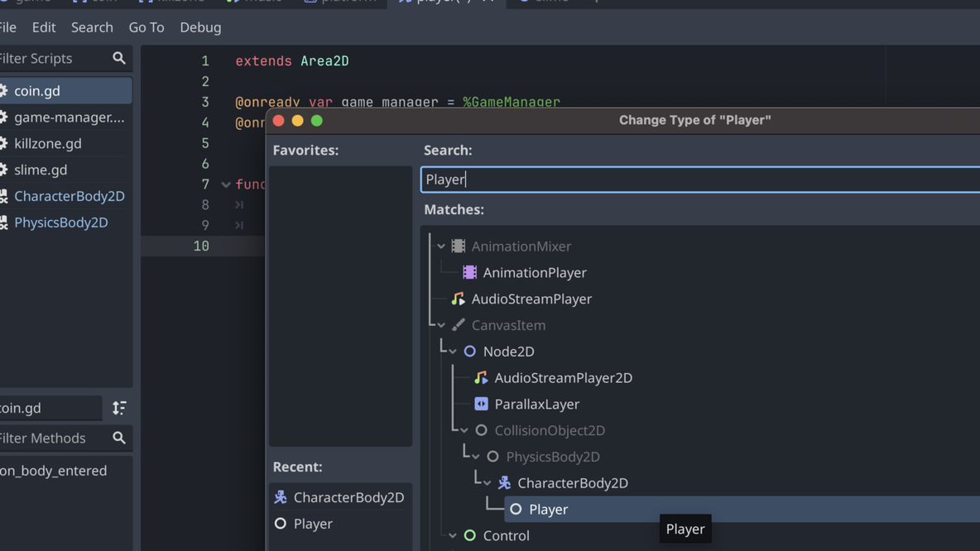Select coin.gd in the scripts list

pyautogui.click(x=65, y=90)
